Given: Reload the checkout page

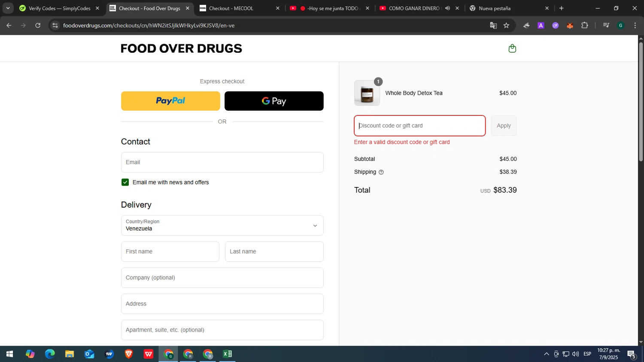Looking at the screenshot, I should pyautogui.click(x=38, y=25).
